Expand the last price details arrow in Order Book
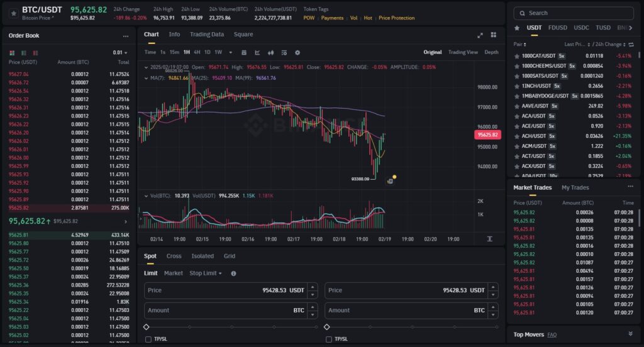Screen dimensions: 644x347 coord(126,222)
